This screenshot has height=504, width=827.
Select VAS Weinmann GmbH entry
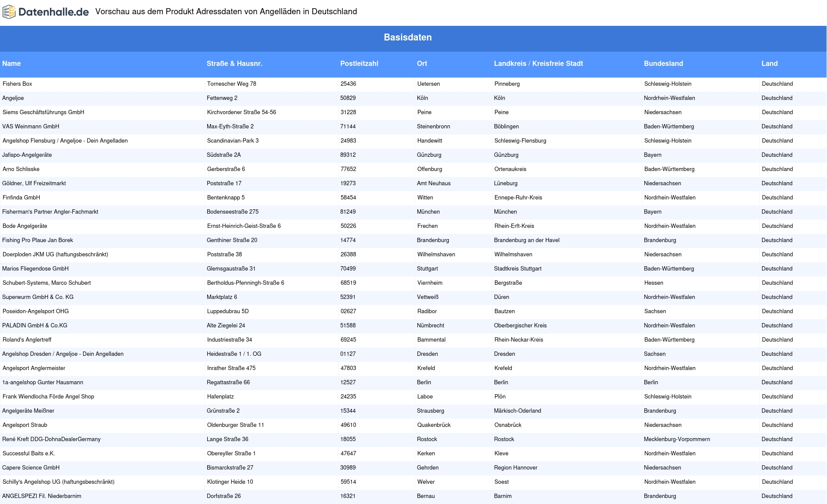coord(31,127)
